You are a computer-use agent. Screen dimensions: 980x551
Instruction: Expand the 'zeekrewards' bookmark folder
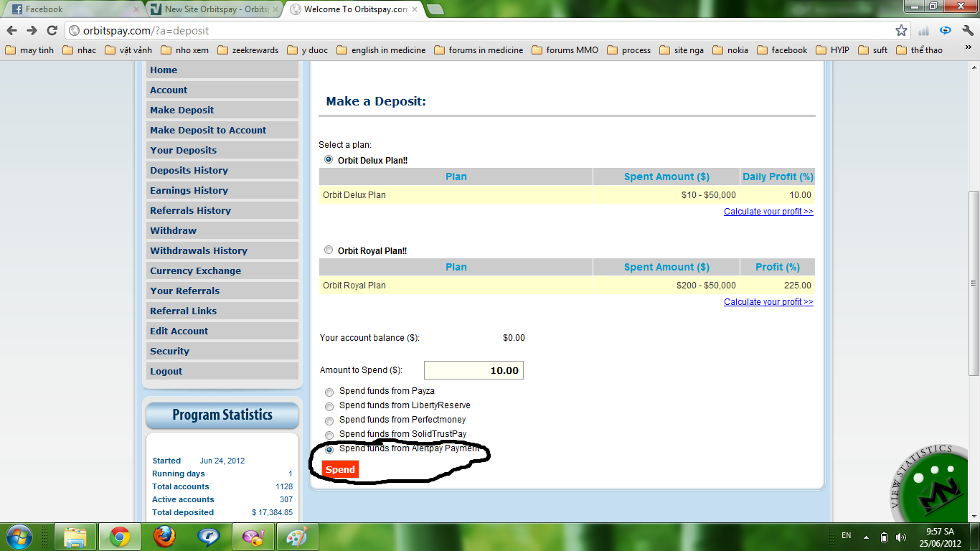pos(248,50)
